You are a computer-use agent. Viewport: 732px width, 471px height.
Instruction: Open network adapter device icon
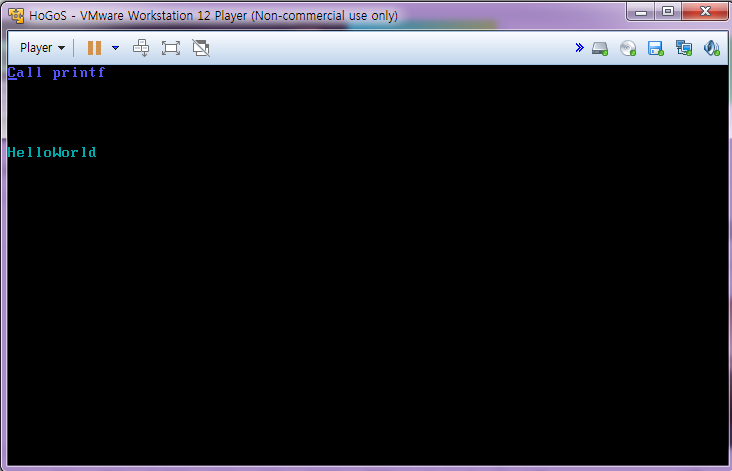coord(684,48)
